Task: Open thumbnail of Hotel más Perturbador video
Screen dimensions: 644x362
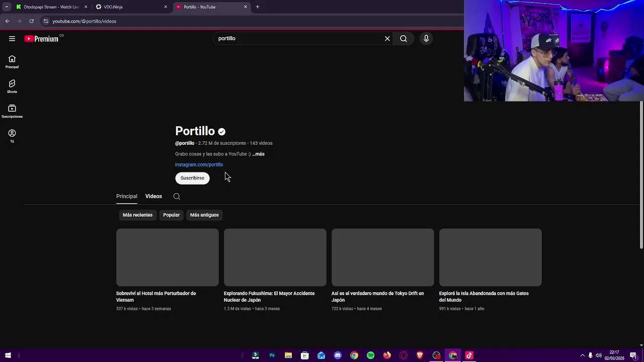Action: point(168,257)
